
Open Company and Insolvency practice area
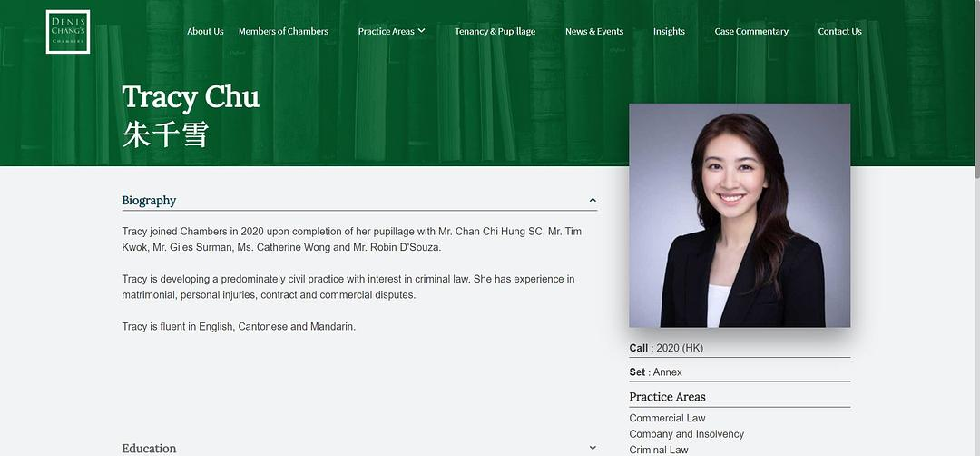(686, 434)
